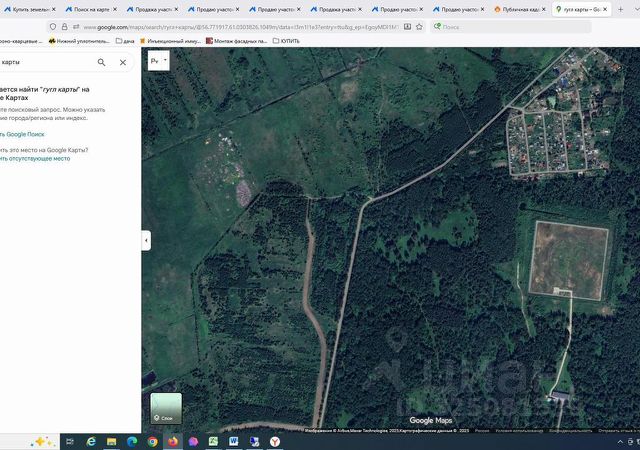Screen dimensions: 640x450
Task: Open the green app next to Word
Action: (213, 441)
